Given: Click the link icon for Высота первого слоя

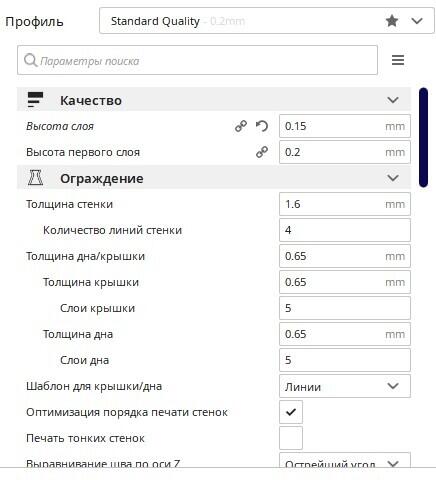Looking at the screenshot, I should coord(262,152).
